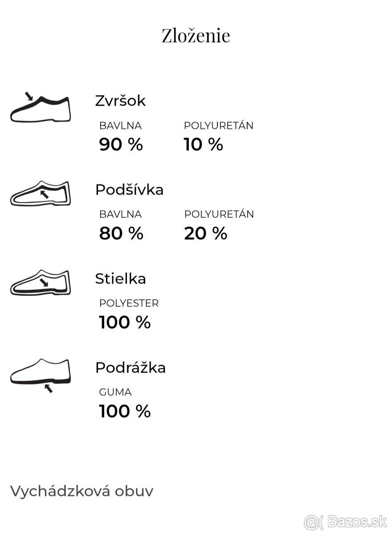Click the Zvršok section title
Viewport: 392px width, 535px height.
pyautogui.click(x=120, y=101)
